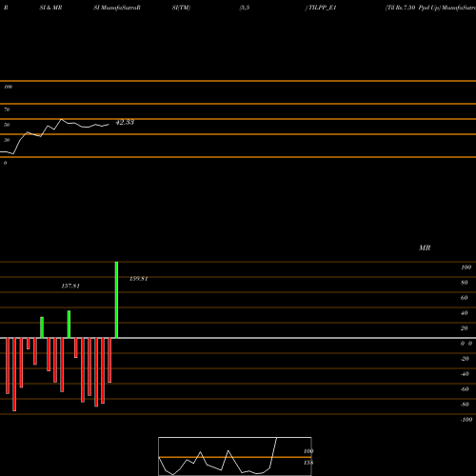
Task: Click the white zero baseline of MR chart
Action: [238, 338]
